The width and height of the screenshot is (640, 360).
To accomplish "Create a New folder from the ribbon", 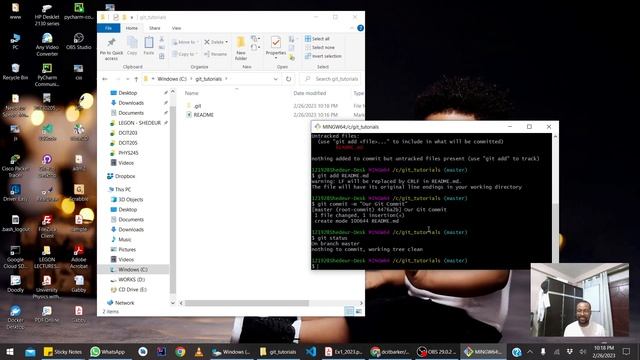I will 241,48.
